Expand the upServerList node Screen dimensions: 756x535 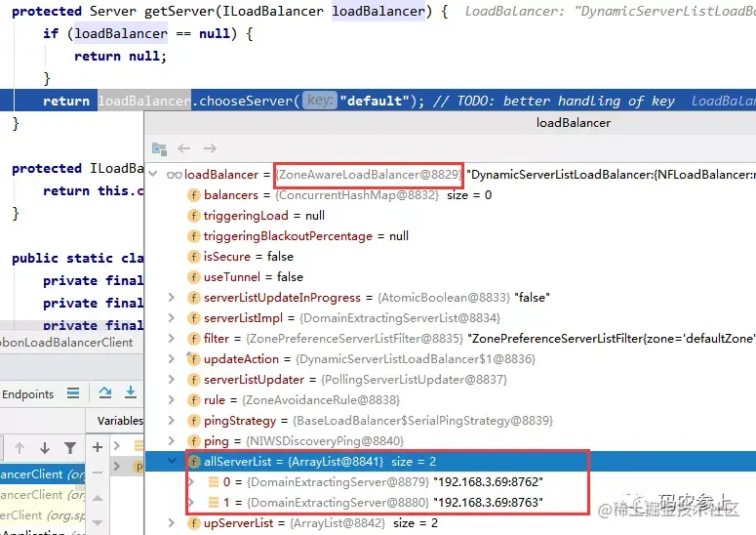point(171,523)
